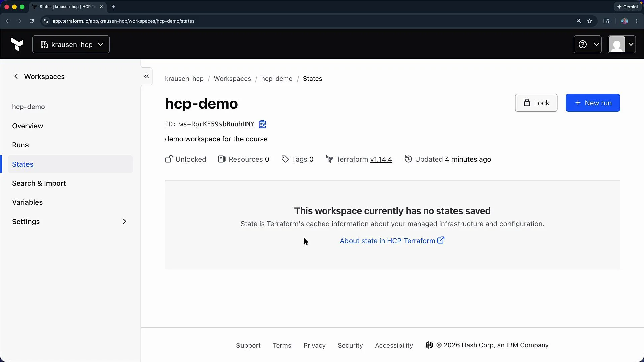Expand the Settings sidebar submenu
The image size is (644, 362).
pyautogui.click(x=70, y=222)
